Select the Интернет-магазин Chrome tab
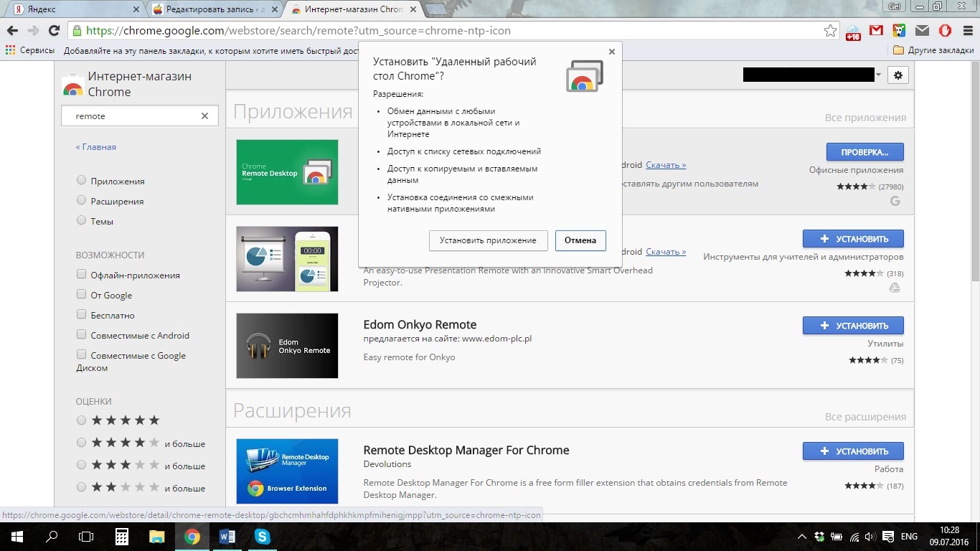 353,9
